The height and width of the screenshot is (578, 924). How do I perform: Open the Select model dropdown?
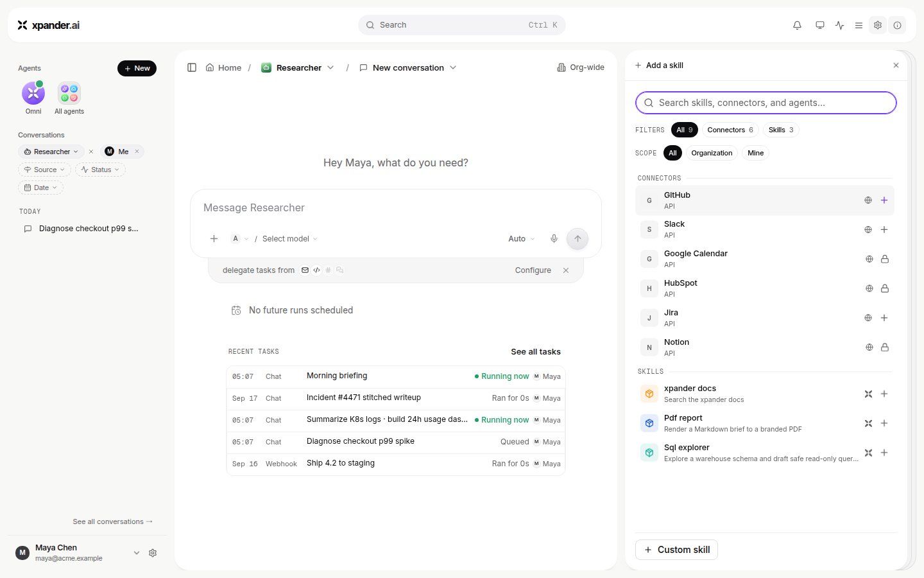pos(290,239)
